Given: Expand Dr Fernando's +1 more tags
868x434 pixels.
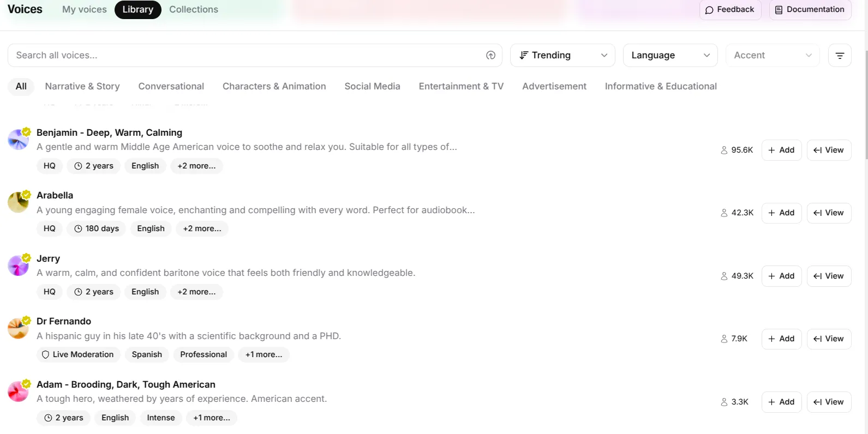Looking at the screenshot, I should pyautogui.click(x=264, y=354).
